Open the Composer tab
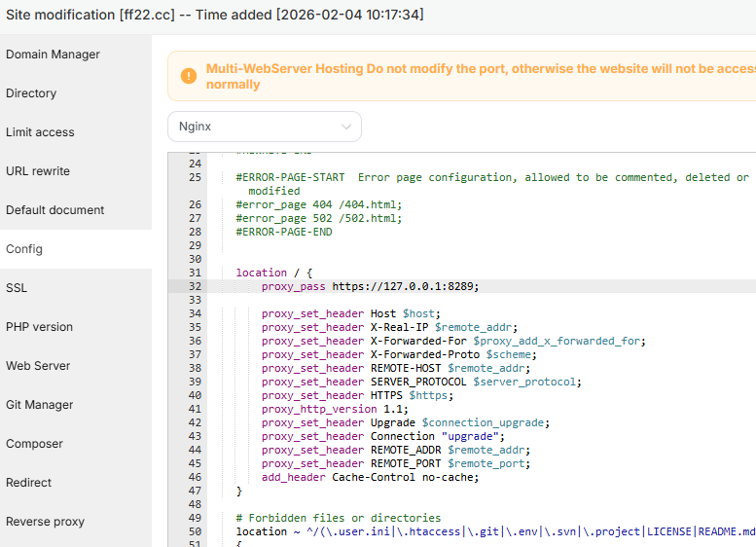 [34, 444]
